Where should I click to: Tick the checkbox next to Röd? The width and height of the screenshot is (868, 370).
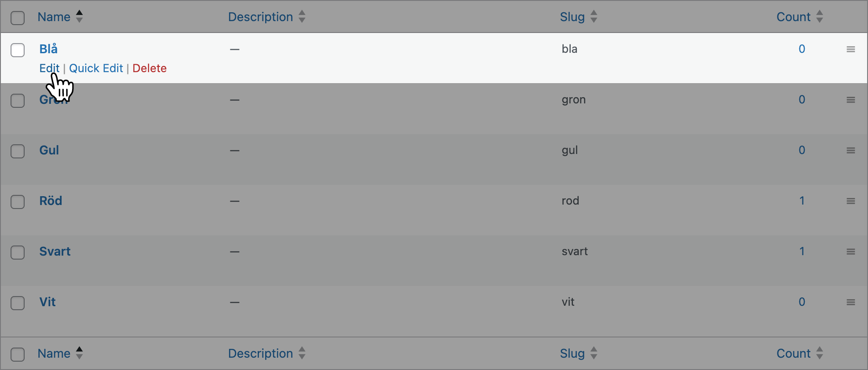coord(18,202)
